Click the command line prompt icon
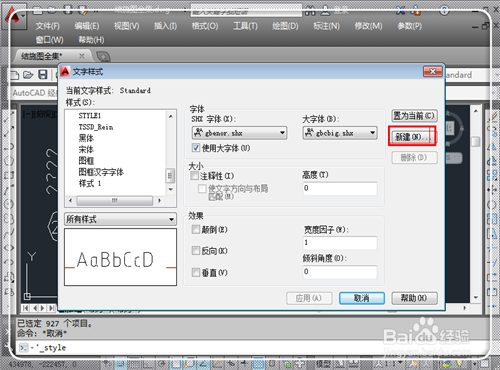The width and height of the screenshot is (500, 370). point(23,348)
